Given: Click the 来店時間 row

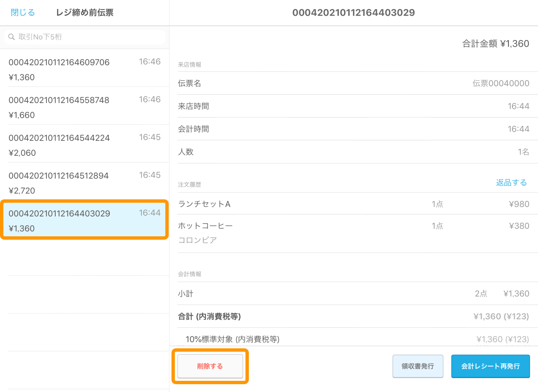Looking at the screenshot, I should [x=353, y=106].
